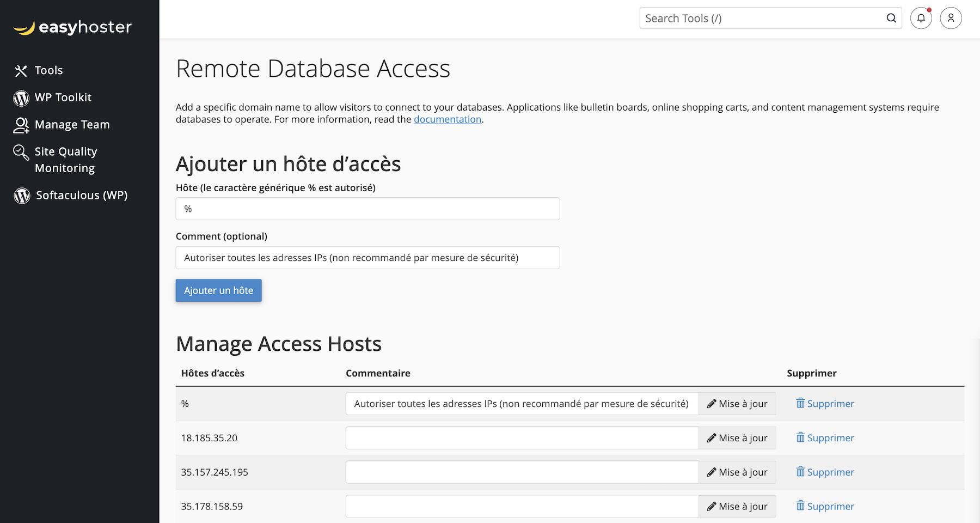Click the WP Toolkit WordPress icon

(21, 98)
